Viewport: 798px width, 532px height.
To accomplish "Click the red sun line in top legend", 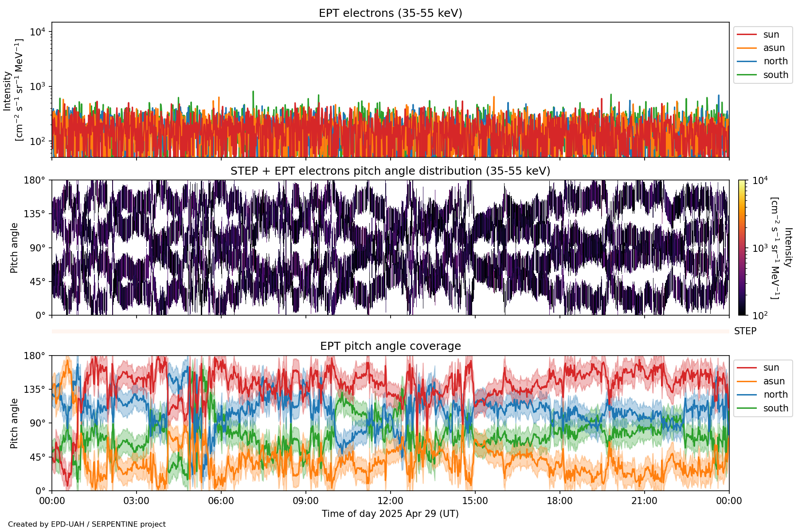I will point(747,35).
